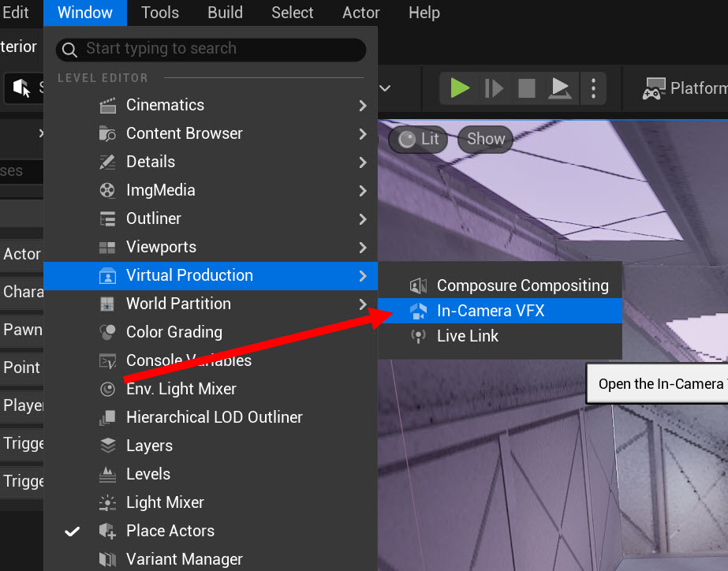The image size is (728, 571).
Task: Choose the Light Mixer label
Action: tap(165, 502)
